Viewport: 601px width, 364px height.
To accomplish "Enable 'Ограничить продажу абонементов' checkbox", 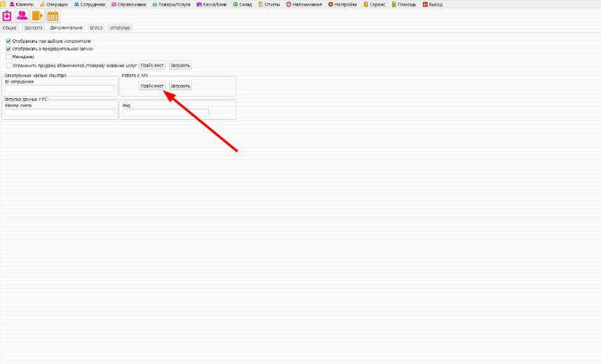I will click(x=8, y=65).
